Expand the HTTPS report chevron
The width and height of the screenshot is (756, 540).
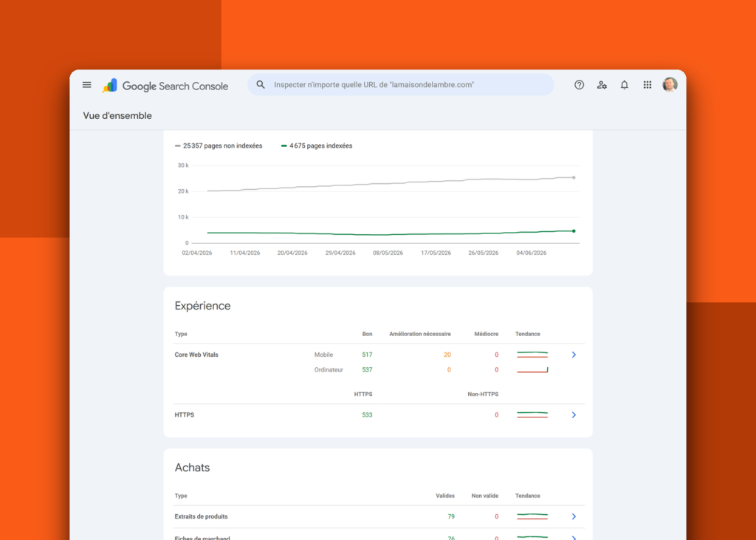tap(574, 415)
